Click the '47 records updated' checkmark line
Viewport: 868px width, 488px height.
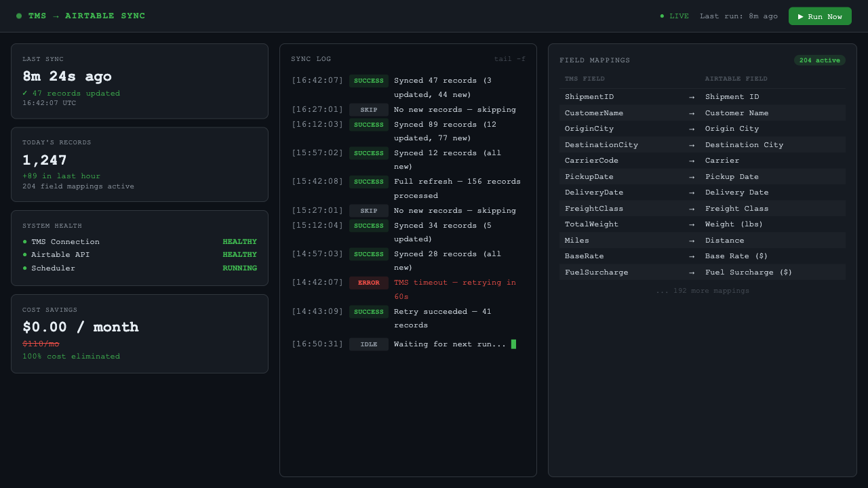click(71, 94)
